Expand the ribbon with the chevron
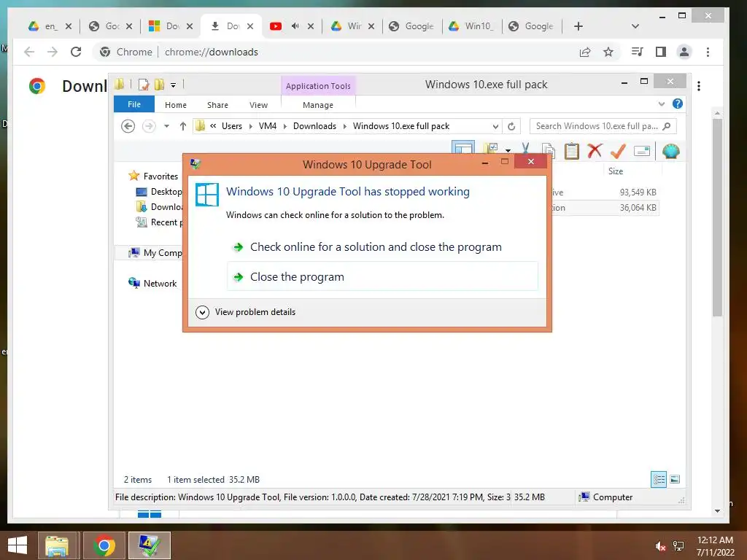 click(x=661, y=104)
